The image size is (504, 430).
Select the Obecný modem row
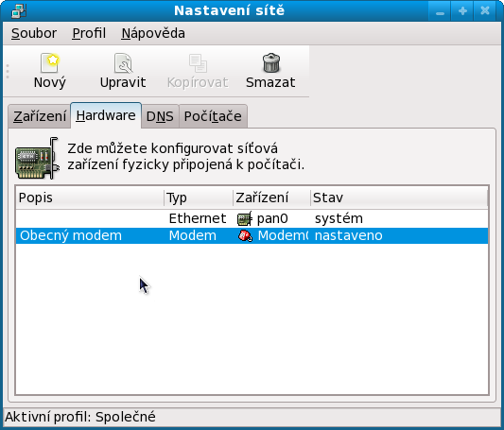pos(252,236)
